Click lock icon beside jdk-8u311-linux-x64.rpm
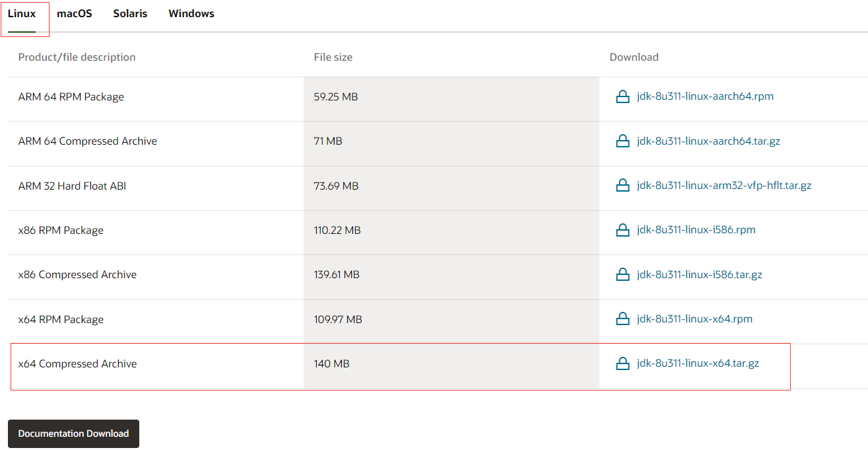Image resolution: width=868 pixels, height=450 pixels. [622, 320]
